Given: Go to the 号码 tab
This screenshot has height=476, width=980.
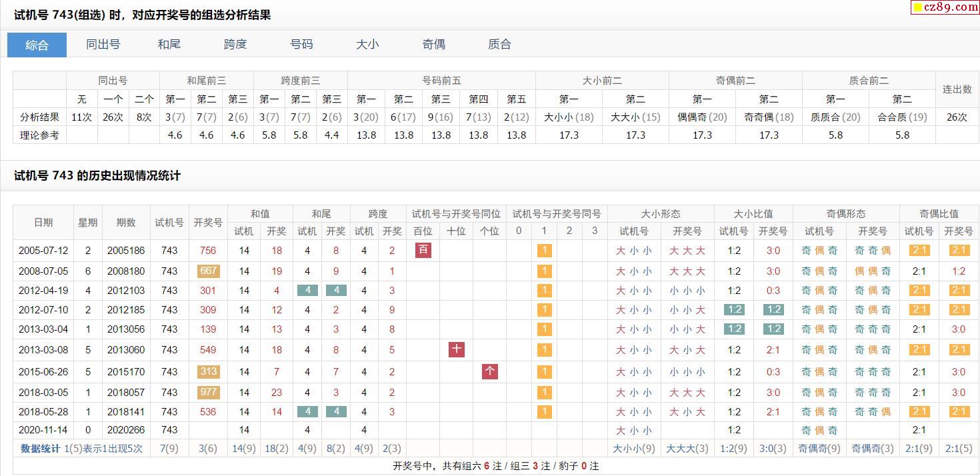Looking at the screenshot, I should pos(301,45).
